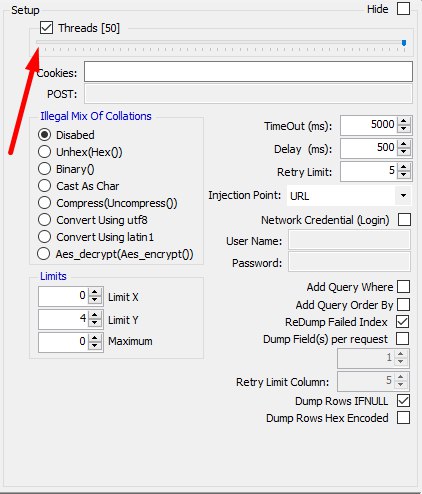Screen dimensions: 422x494
Task: Decrease the TimeOut value with down arrow
Action: [x=404, y=128]
